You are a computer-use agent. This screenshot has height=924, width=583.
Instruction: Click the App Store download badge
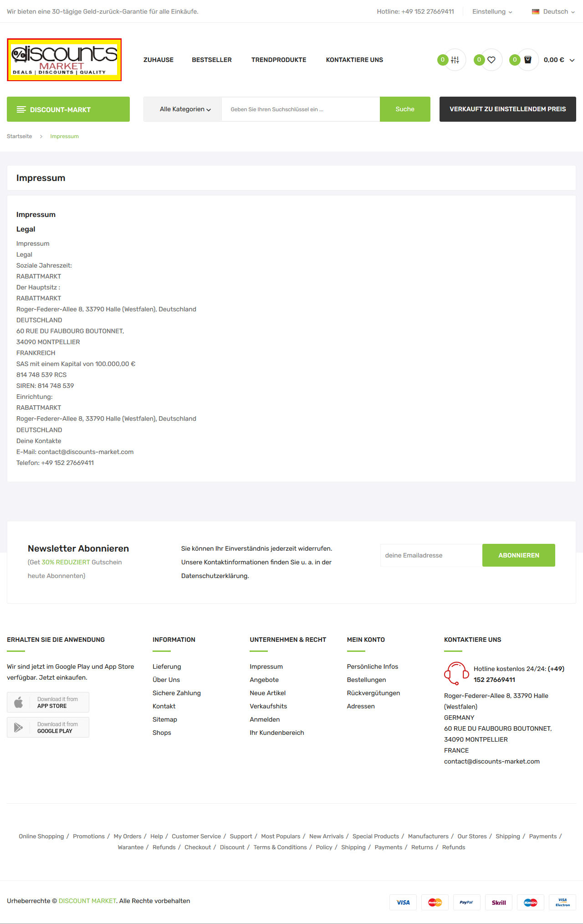48,702
